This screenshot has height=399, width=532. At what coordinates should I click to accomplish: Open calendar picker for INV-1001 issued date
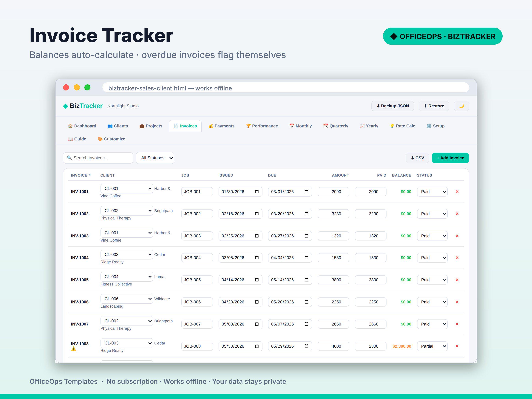point(257,192)
